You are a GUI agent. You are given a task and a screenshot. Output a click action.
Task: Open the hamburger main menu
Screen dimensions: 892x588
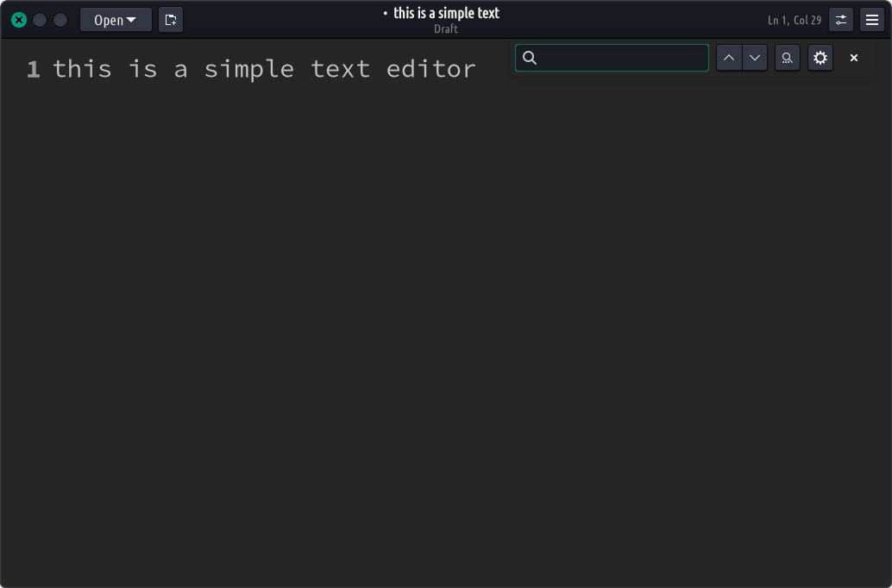point(872,19)
